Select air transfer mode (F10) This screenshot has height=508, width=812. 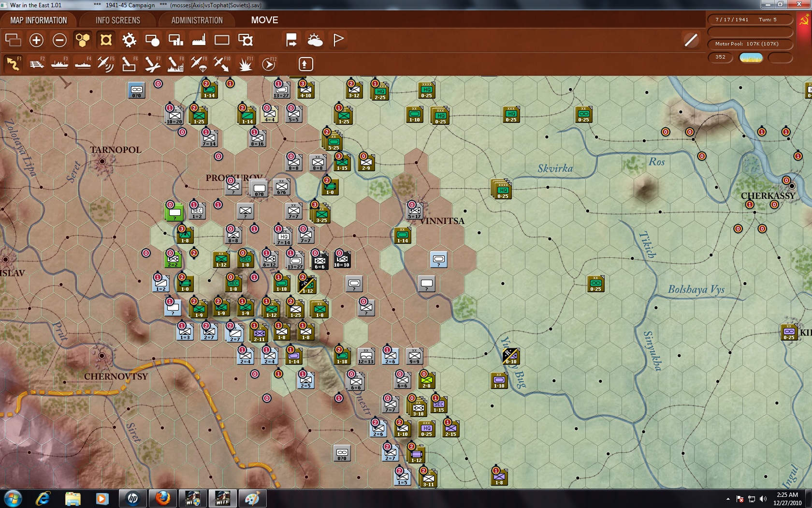click(222, 64)
